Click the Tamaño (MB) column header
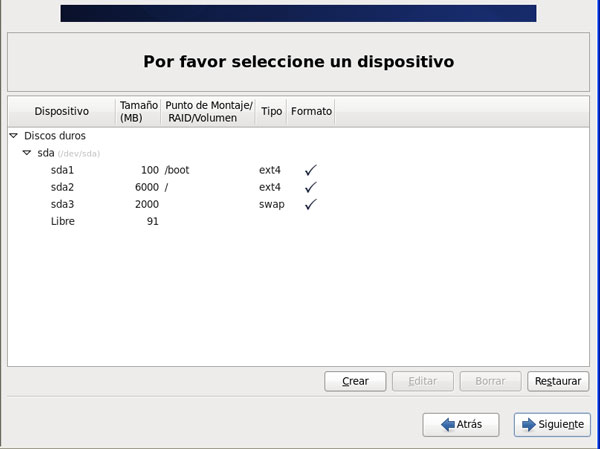600x449 pixels. [138, 111]
